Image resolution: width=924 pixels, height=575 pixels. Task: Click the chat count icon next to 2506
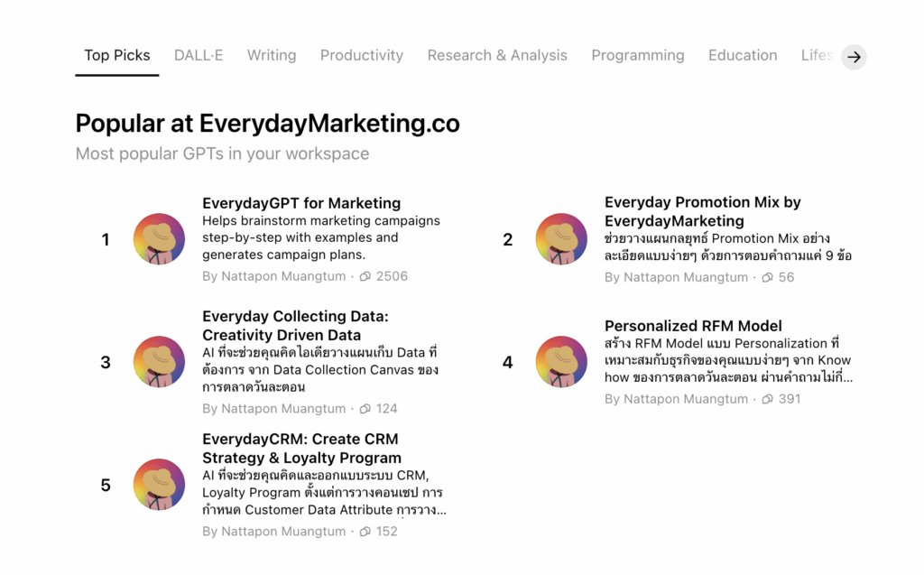[365, 276]
